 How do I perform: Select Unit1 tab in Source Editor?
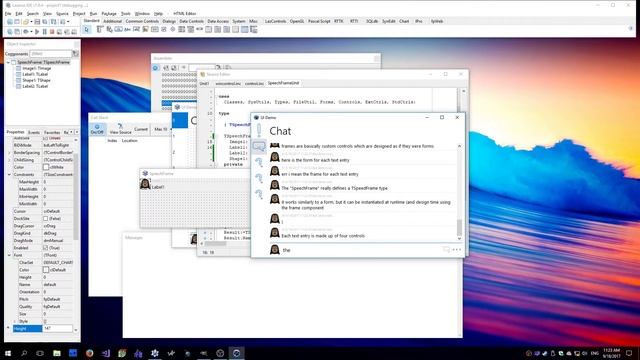[x=204, y=83]
